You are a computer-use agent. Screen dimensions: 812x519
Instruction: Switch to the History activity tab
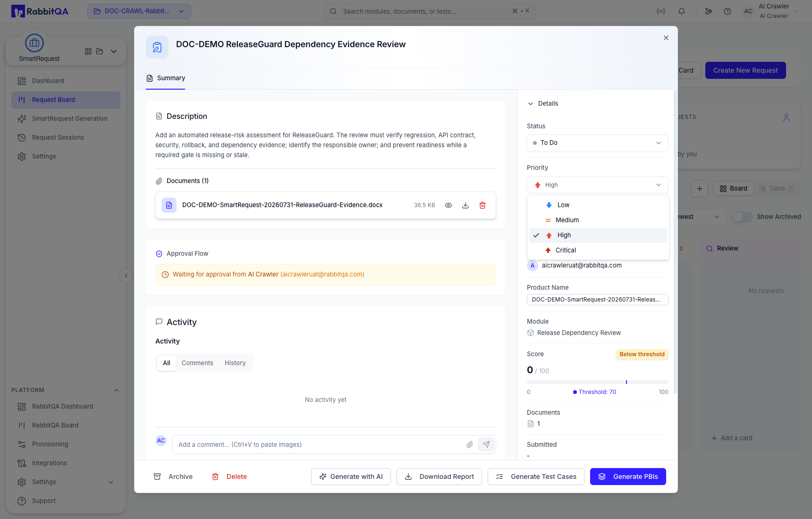tap(235, 363)
